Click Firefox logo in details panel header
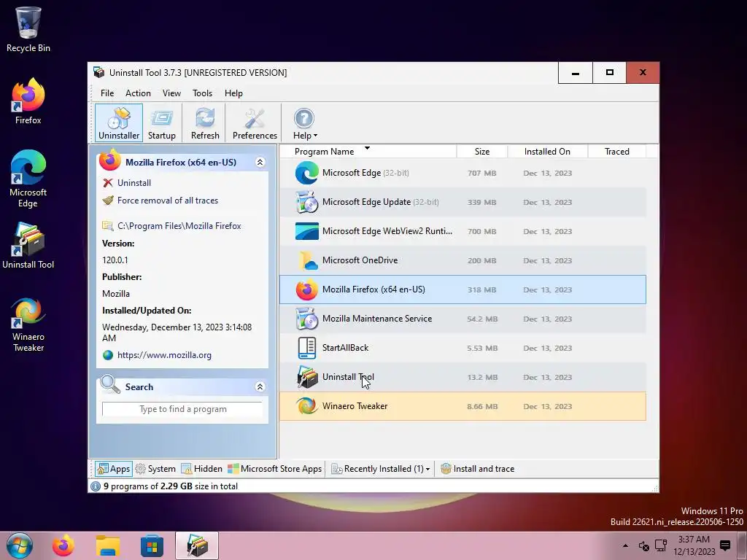The height and width of the screenshot is (560, 747). (x=109, y=160)
